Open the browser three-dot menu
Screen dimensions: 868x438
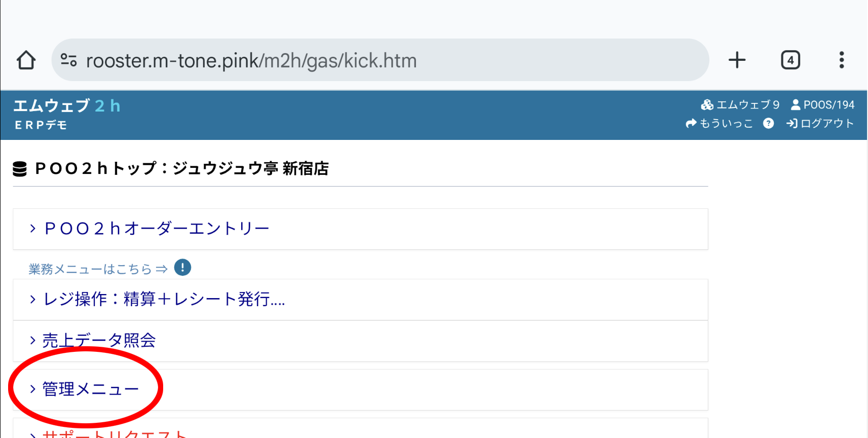[x=841, y=60]
